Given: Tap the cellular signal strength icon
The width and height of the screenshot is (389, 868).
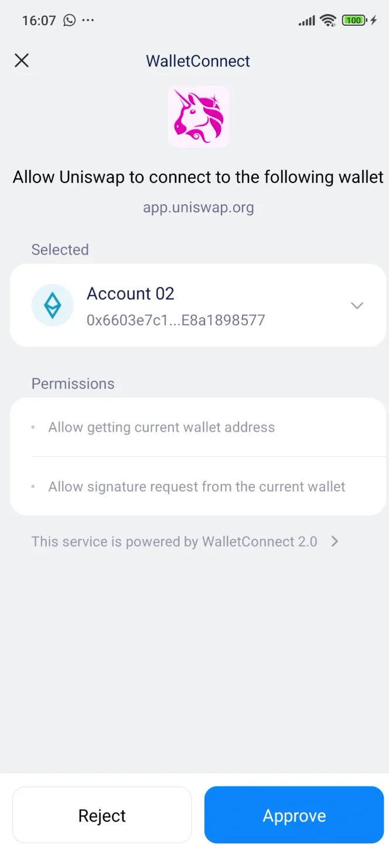Looking at the screenshot, I should pos(306,20).
